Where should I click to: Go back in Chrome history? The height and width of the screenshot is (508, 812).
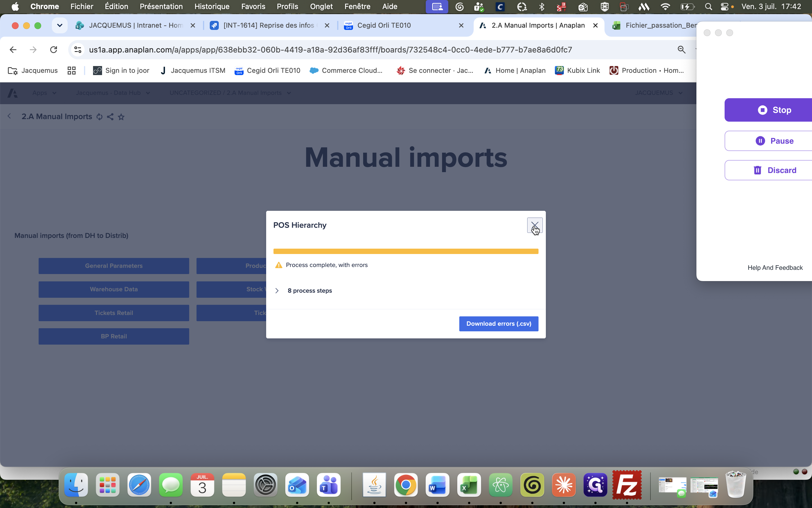13,50
